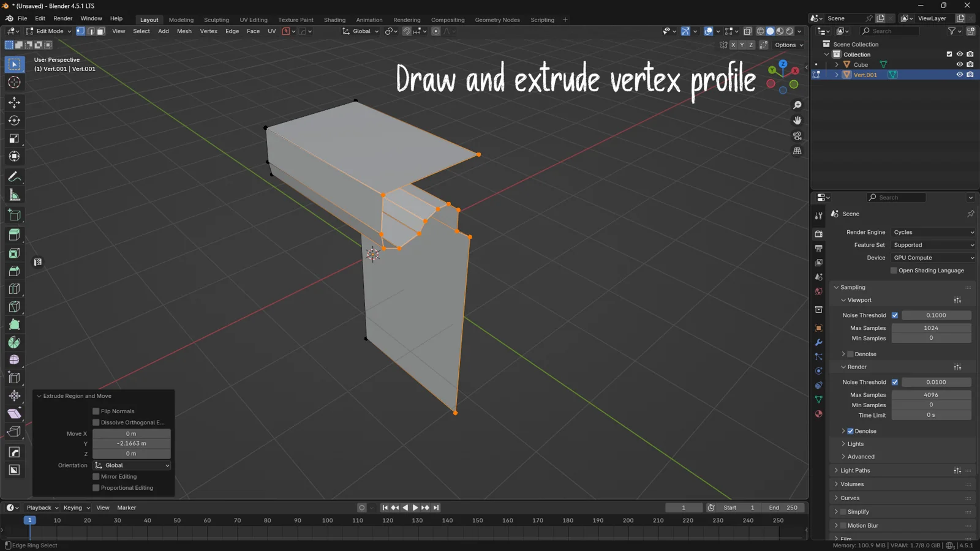Toggle camera view icon in viewport
Screen dimensions: 980x551
(797, 136)
